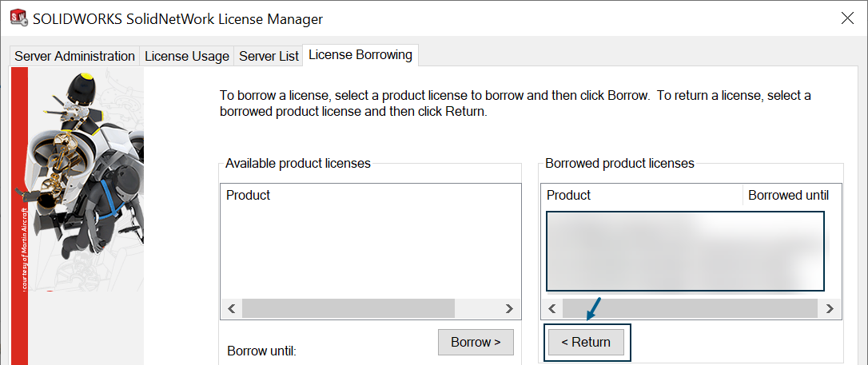This screenshot has width=868, height=365.
Task: Click the < Return button
Action: (586, 343)
